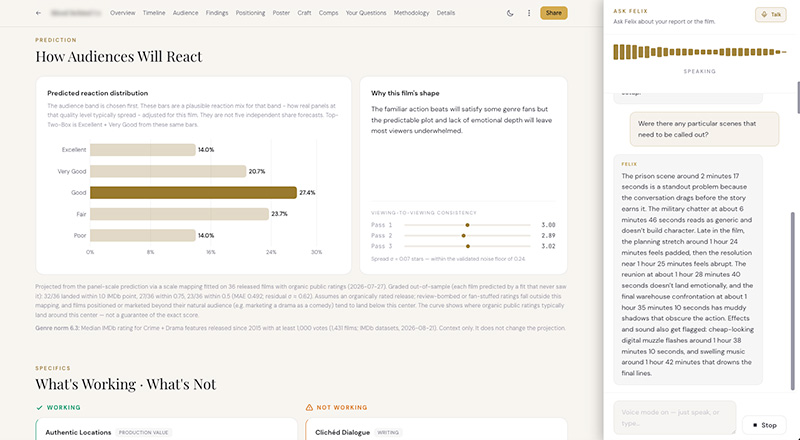Click the voice mode text input field
The image size is (800, 440).
(x=675, y=418)
